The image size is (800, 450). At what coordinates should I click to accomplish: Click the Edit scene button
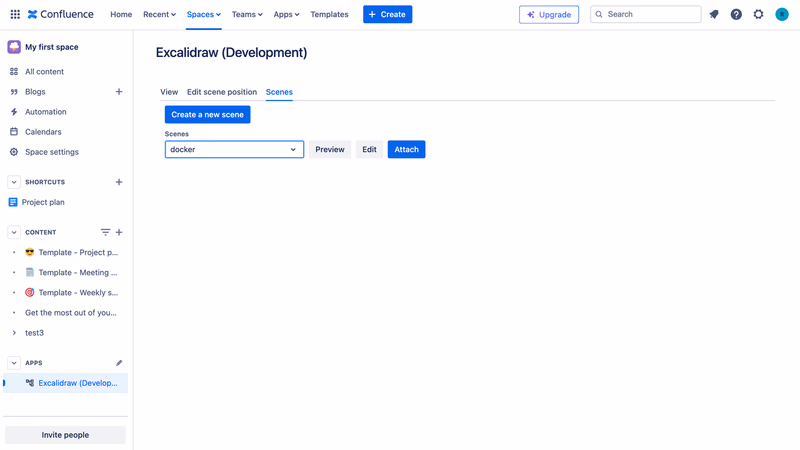pyautogui.click(x=369, y=149)
